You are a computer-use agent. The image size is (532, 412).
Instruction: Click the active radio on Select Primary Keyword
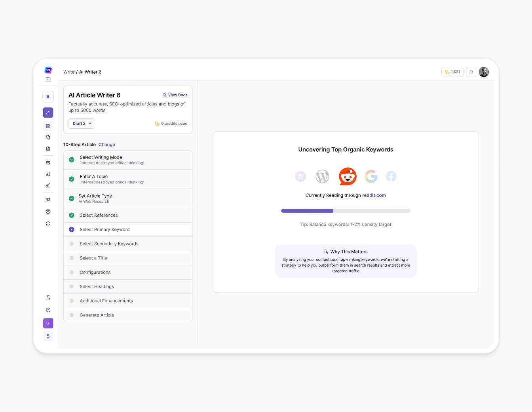(x=72, y=229)
